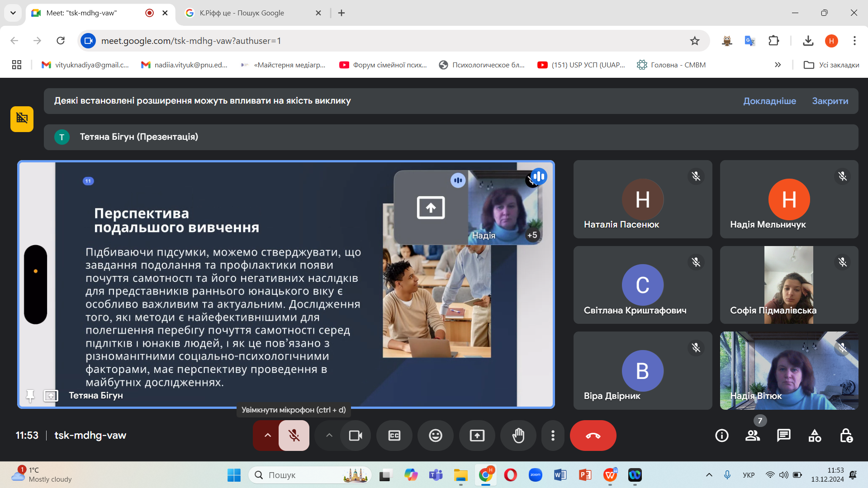Select Софія Підмалівська video tile
The height and width of the screenshot is (488, 868).
(x=788, y=285)
